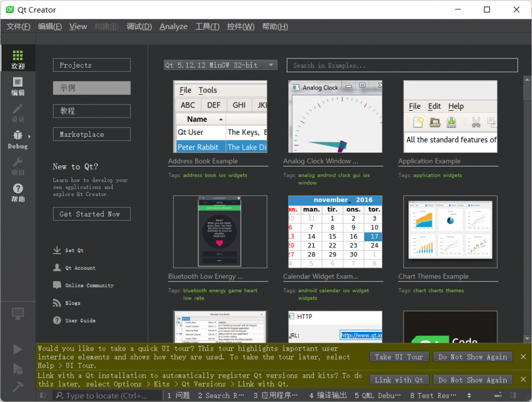532x402 pixels.
Task: Open the Qt version kit dropdown
Action: [220, 65]
